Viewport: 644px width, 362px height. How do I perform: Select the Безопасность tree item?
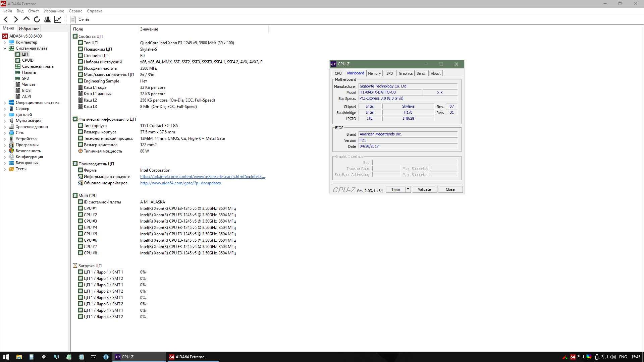click(28, 151)
